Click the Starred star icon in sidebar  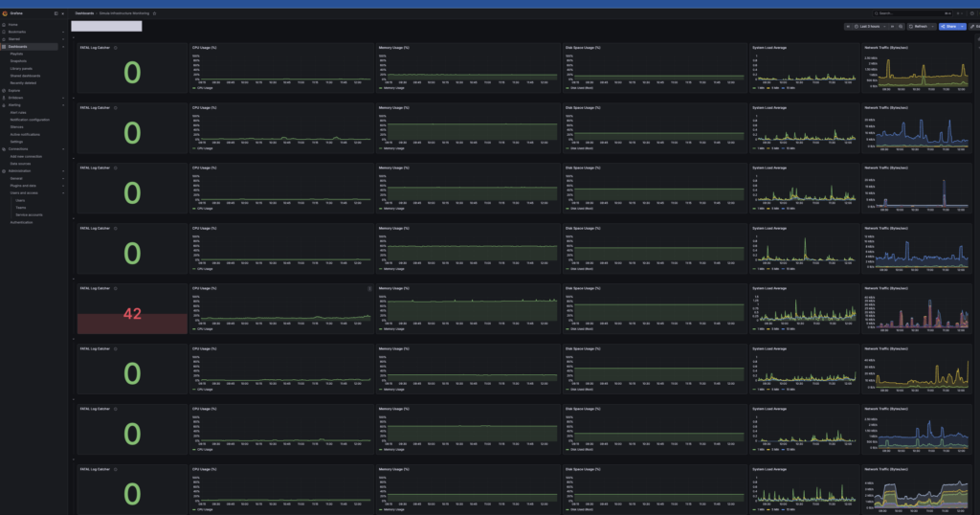coord(4,38)
